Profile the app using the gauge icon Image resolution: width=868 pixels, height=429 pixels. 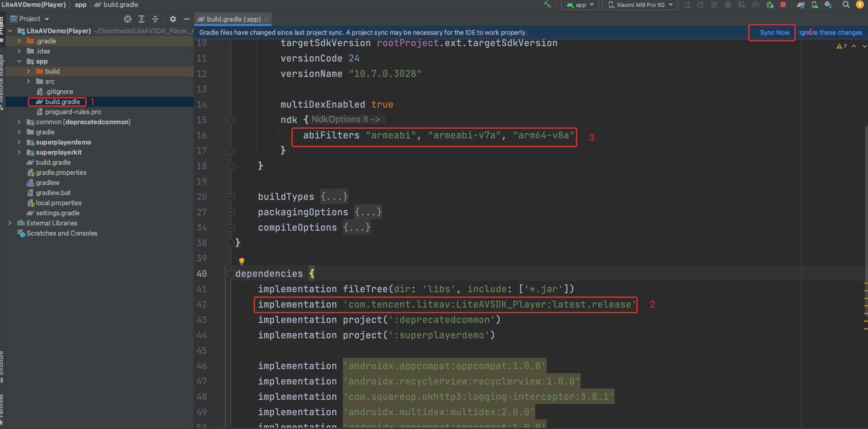coord(756,5)
